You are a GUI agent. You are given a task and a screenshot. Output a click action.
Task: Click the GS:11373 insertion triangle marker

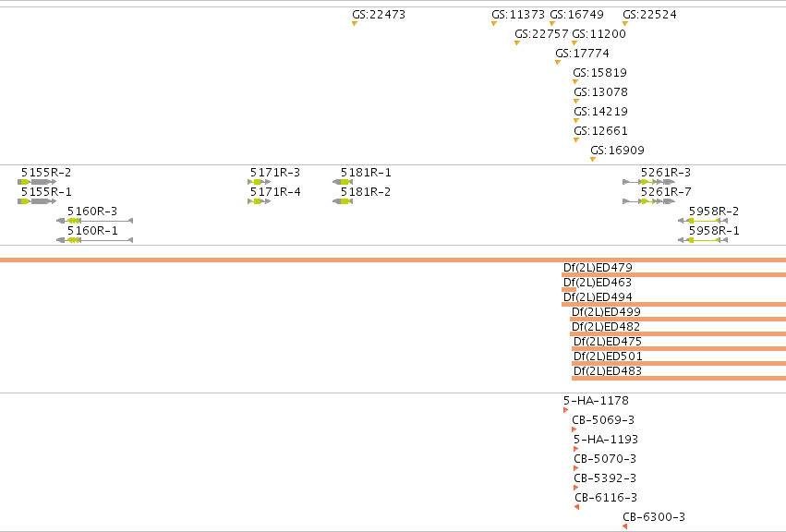(x=494, y=24)
